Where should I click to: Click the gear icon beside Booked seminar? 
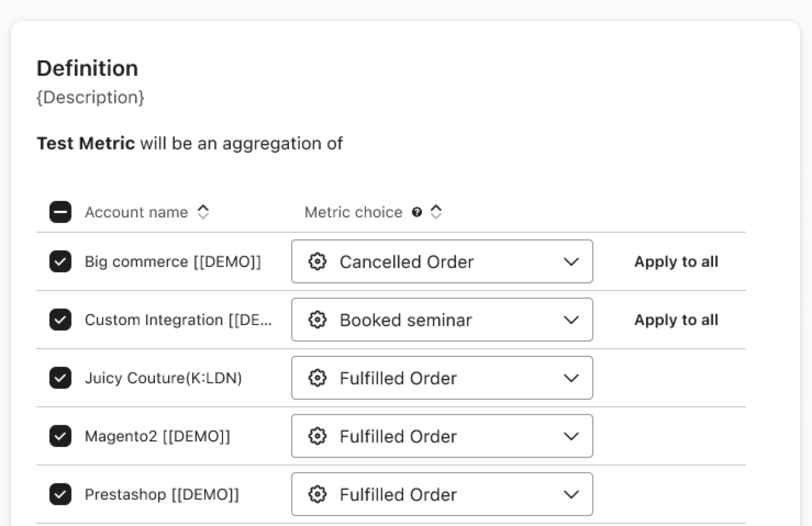(318, 320)
